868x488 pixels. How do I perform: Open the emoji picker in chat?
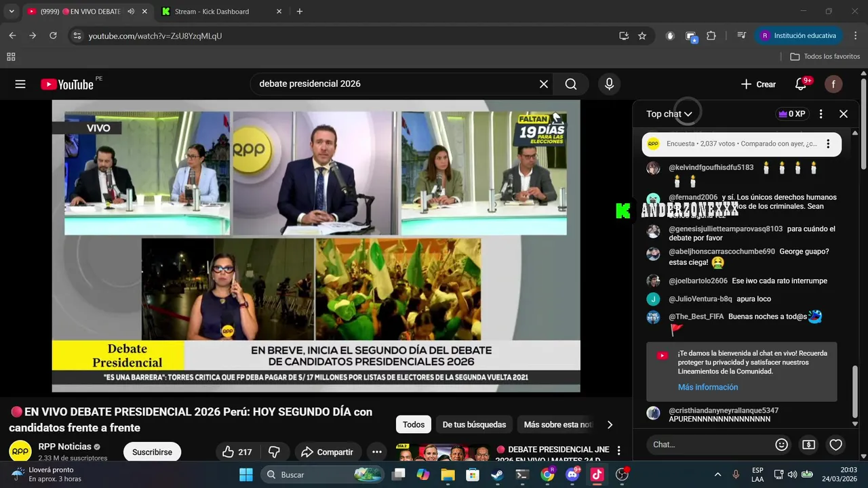[x=782, y=445]
